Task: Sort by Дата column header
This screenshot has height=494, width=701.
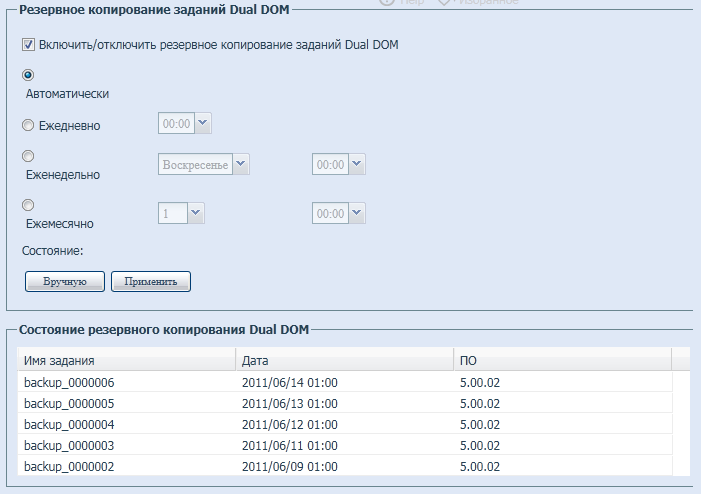Action: (345, 360)
